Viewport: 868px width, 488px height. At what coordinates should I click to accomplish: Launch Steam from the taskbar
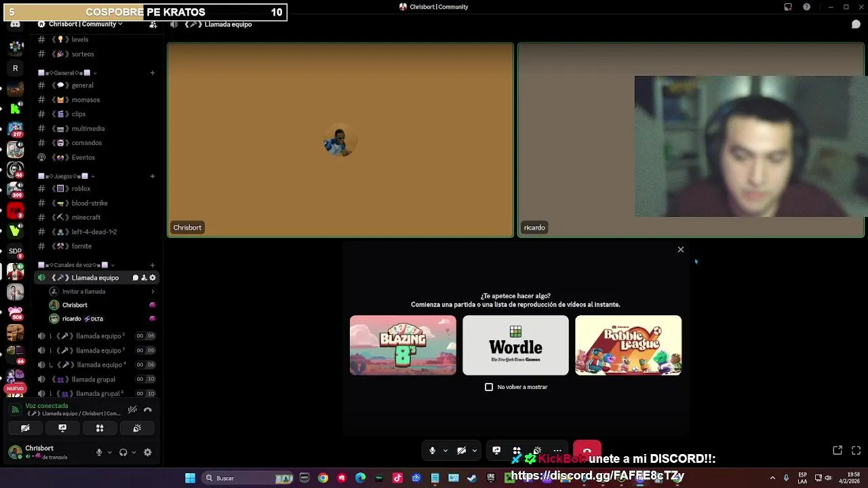[472, 478]
